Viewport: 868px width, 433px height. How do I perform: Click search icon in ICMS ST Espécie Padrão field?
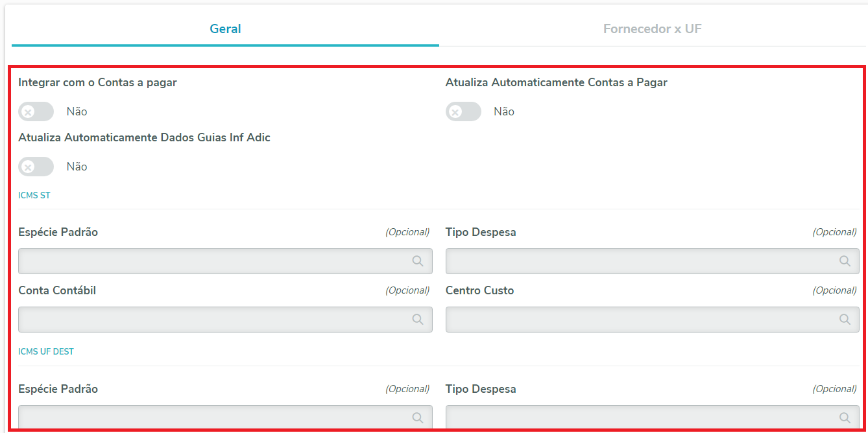(418, 261)
